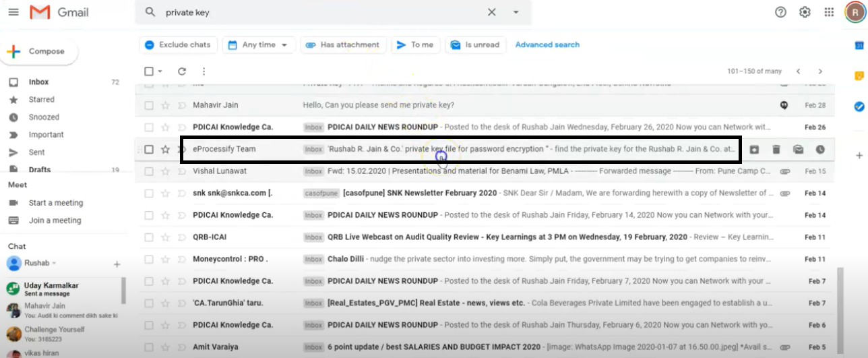Open the Google apps grid
This screenshot has height=358, width=868.
click(x=829, y=12)
